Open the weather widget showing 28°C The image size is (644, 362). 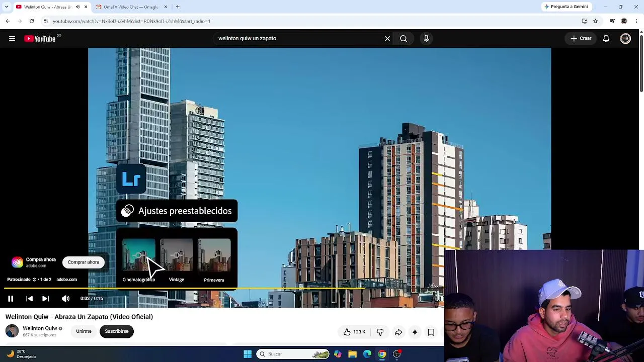21,354
